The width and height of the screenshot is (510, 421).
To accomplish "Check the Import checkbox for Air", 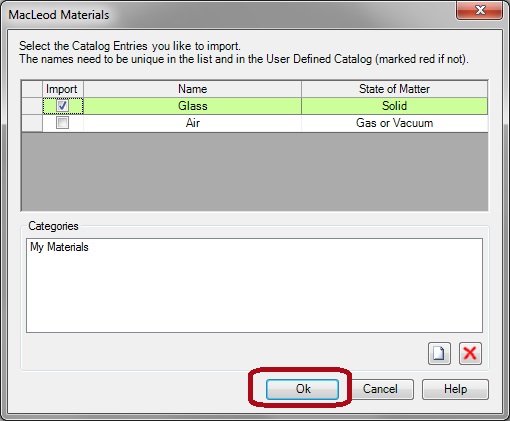I will click(x=62, y=123).
